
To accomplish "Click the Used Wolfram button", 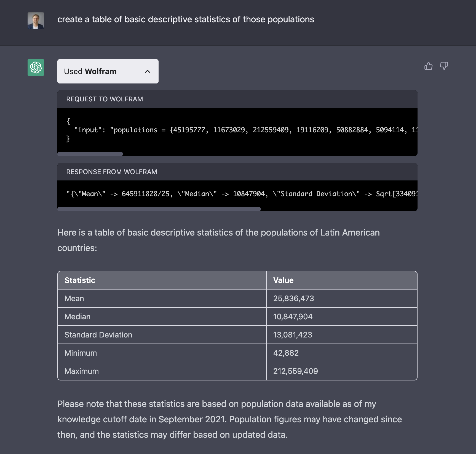I will [108, 71].
